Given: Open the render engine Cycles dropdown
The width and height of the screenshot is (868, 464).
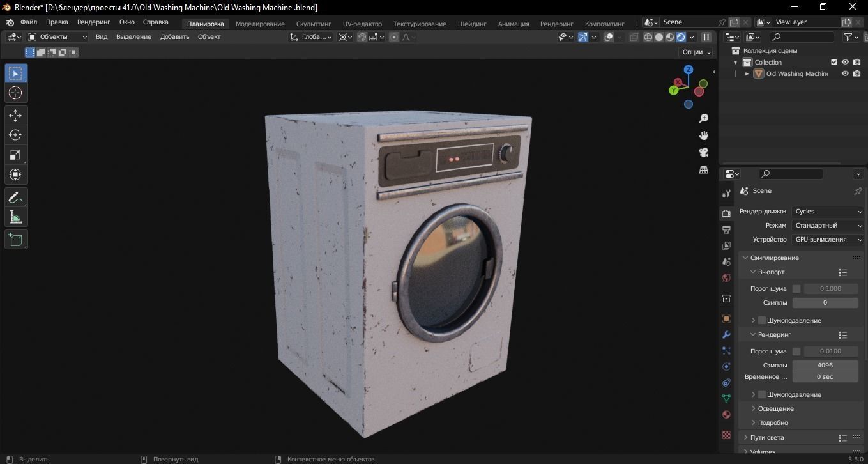Looking at the screenshot, I should [828, 212].
